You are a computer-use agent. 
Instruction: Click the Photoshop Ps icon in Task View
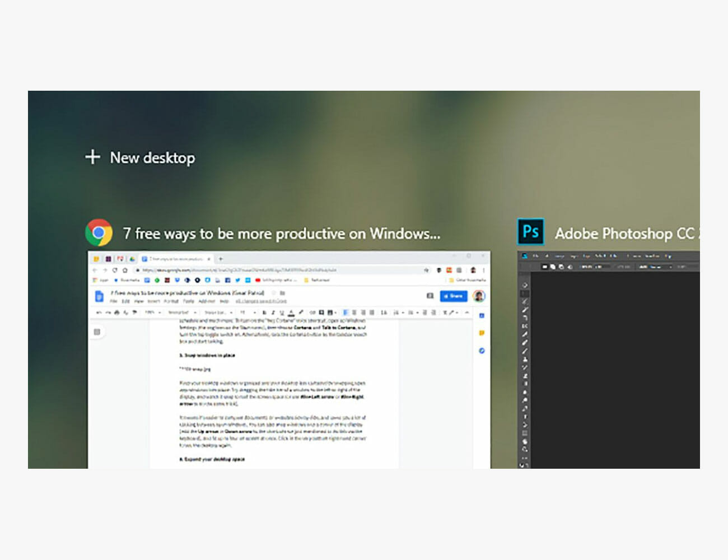(x=530, y=232)
